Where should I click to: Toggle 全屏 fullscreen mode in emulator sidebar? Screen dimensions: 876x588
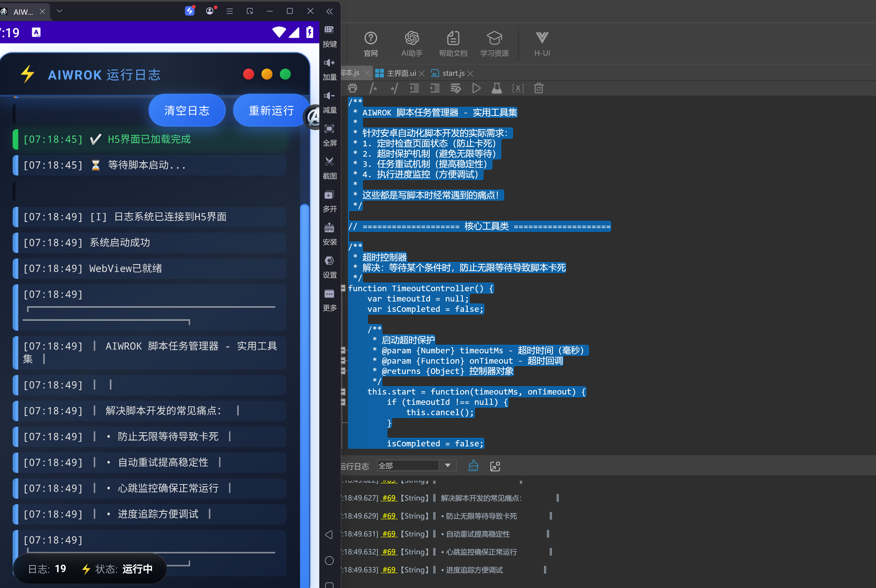(x=329, y=135)
